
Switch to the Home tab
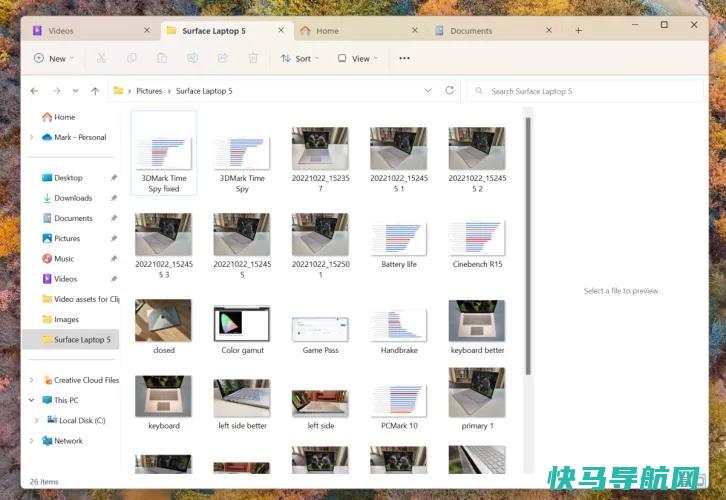point(359,31)
